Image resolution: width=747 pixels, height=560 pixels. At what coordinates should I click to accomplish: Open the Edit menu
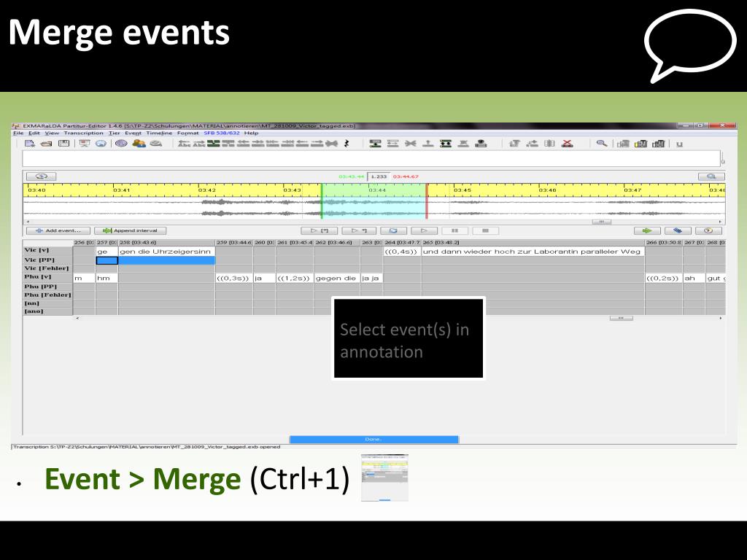point(34,133)
